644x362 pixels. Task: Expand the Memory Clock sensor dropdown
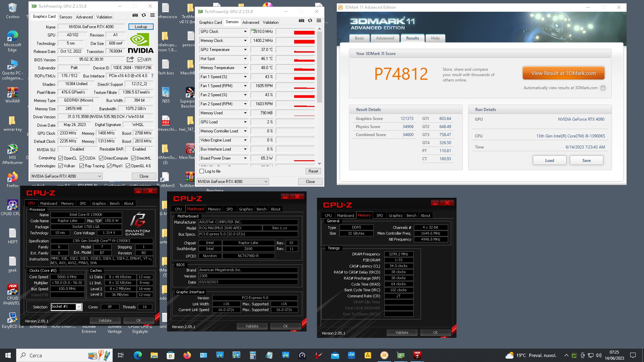click(245, 41)
